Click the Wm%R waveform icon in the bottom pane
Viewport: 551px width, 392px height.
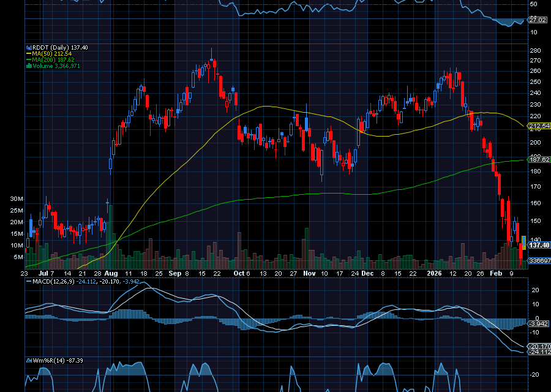[x=29, y=361]
